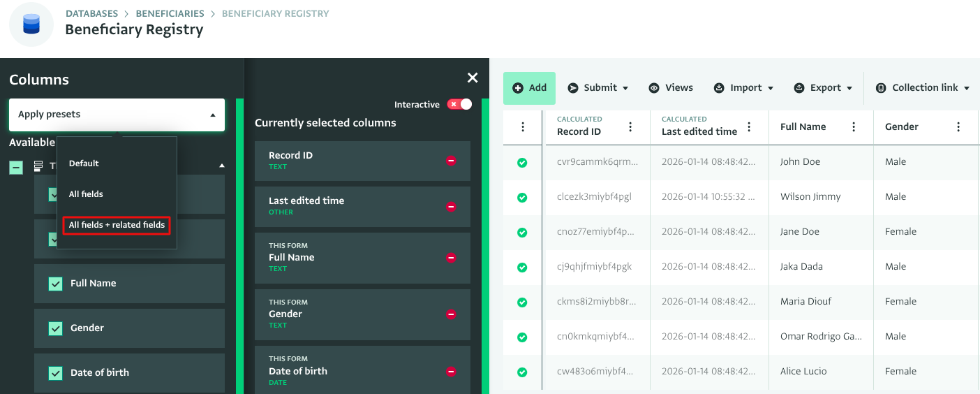Click the Add record button
This screenshot has height=394, width=980.
coord(529,88)
